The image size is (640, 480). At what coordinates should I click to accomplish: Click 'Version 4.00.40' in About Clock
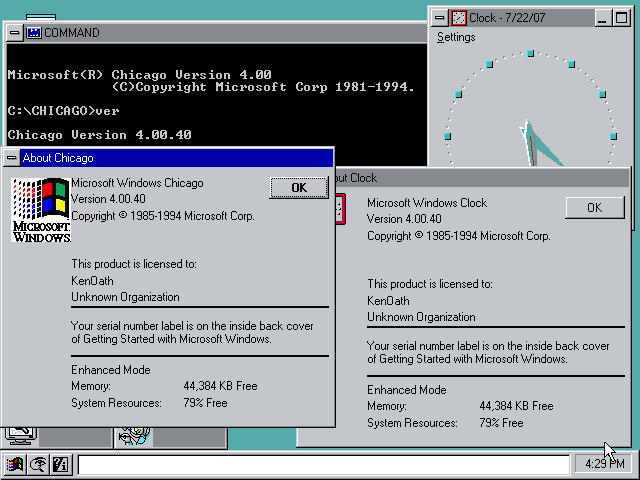coord(404,219)
